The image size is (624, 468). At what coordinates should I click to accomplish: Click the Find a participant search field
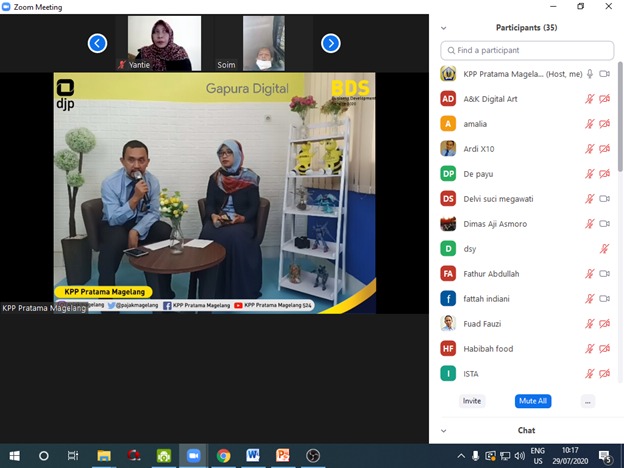pyautogui.click(x=528, y=50)
